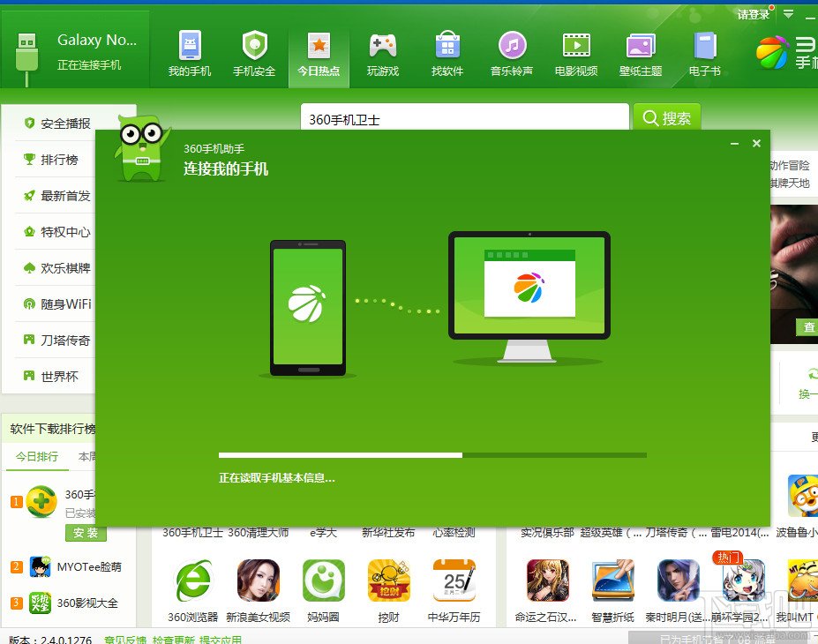Click 新华社发布 app label

388,533
